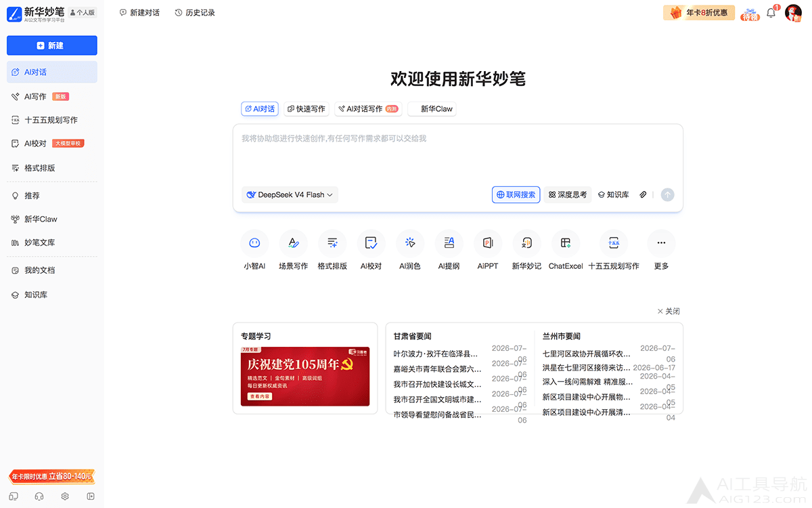Open news 嘉峪关市青年联合会第六…
Screen dimensions: 812x508
pyautogui.click(x=438, y=369)
